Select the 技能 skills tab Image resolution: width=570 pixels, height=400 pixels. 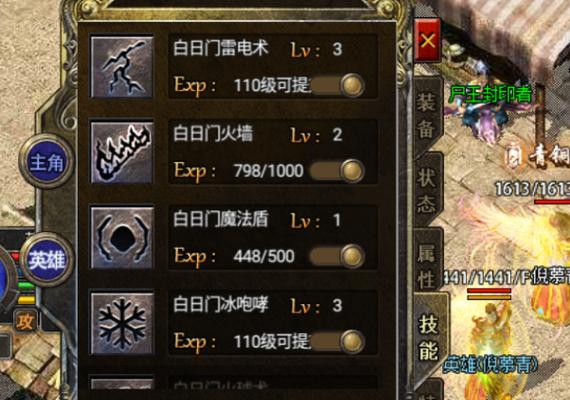pyautogui.click(x=429, y=336)
